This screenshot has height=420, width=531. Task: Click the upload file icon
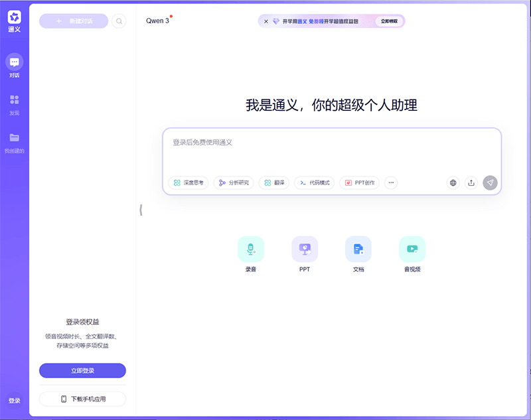click(x=471, y=183)
